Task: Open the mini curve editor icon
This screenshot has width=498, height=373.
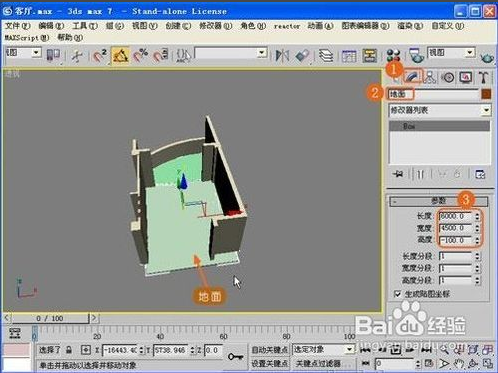Action: click(x=15, y=334)
